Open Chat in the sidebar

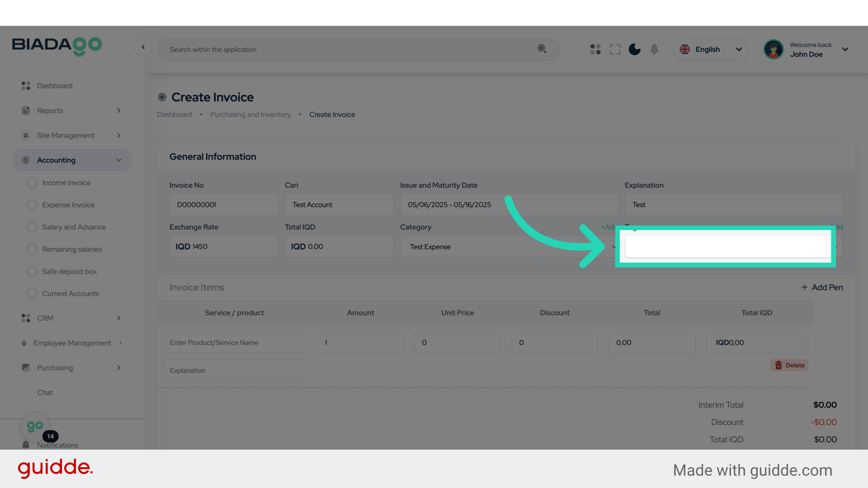45,393
